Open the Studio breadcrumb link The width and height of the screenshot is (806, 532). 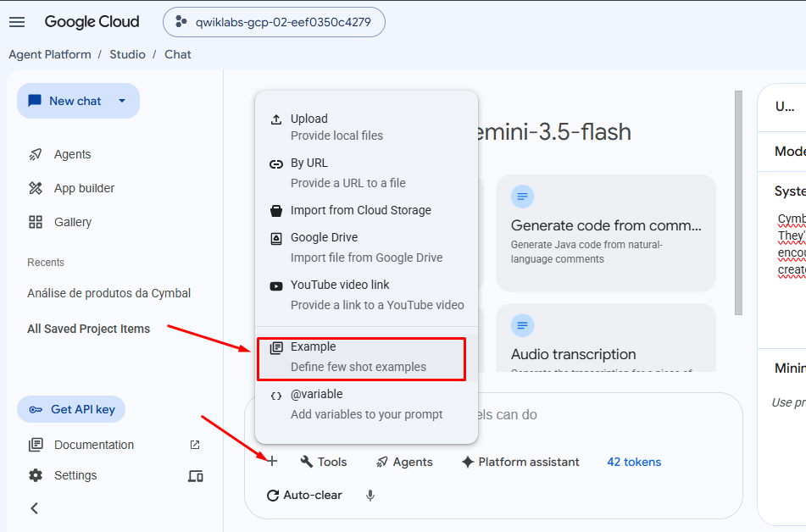tap(127, 54)
